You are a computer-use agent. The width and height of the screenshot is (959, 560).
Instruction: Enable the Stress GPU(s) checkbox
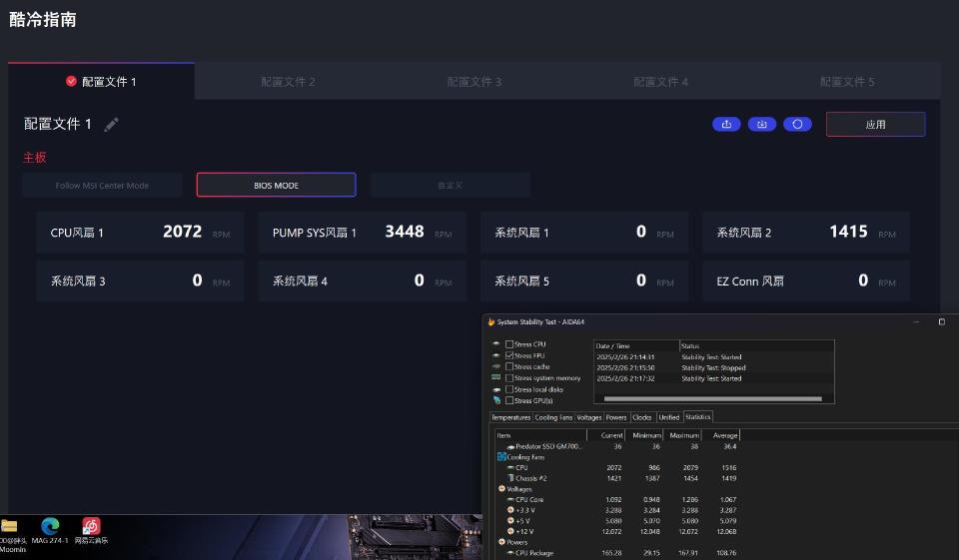(x=509, y=400)
